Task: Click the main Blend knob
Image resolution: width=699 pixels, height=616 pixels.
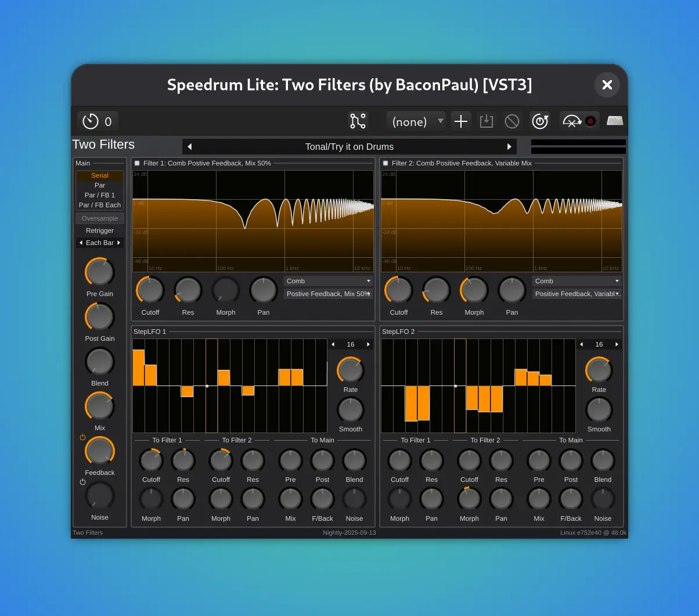Action: [100, 361]
